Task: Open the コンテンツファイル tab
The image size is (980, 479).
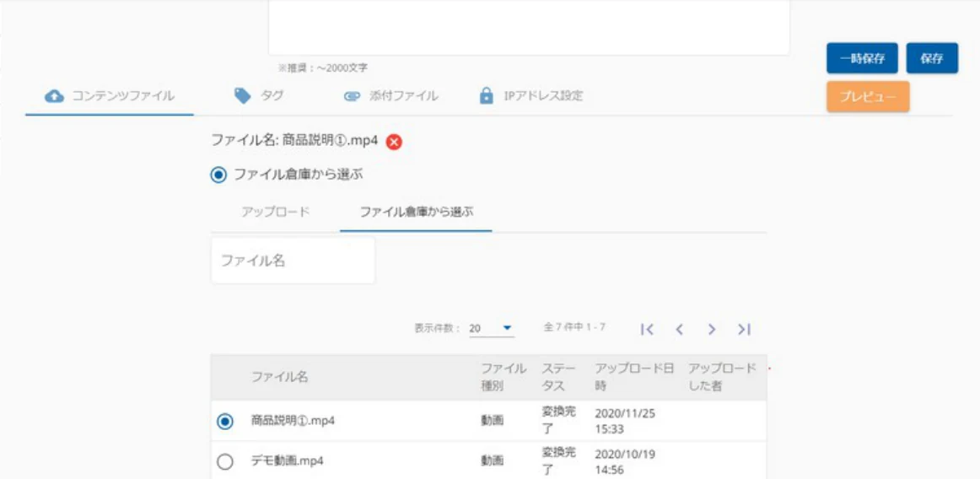Action: 110,96
